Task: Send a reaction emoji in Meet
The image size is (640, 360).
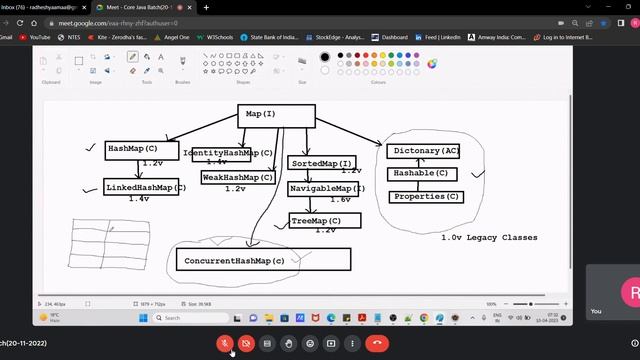Action: [310, 343]
